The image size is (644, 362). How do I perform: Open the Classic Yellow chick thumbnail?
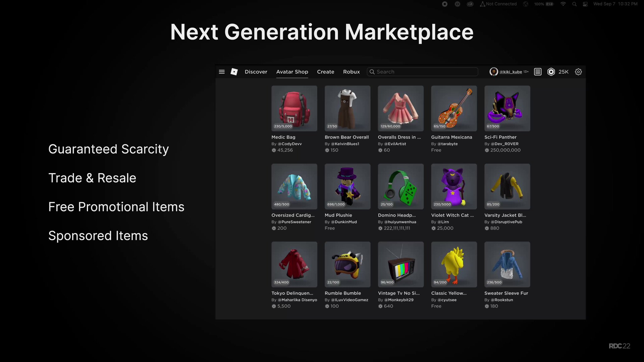(x=454, y=264)
